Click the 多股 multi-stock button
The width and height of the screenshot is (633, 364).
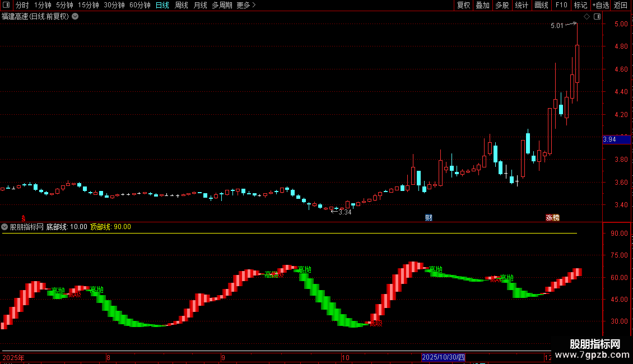[x=502, y=5]
